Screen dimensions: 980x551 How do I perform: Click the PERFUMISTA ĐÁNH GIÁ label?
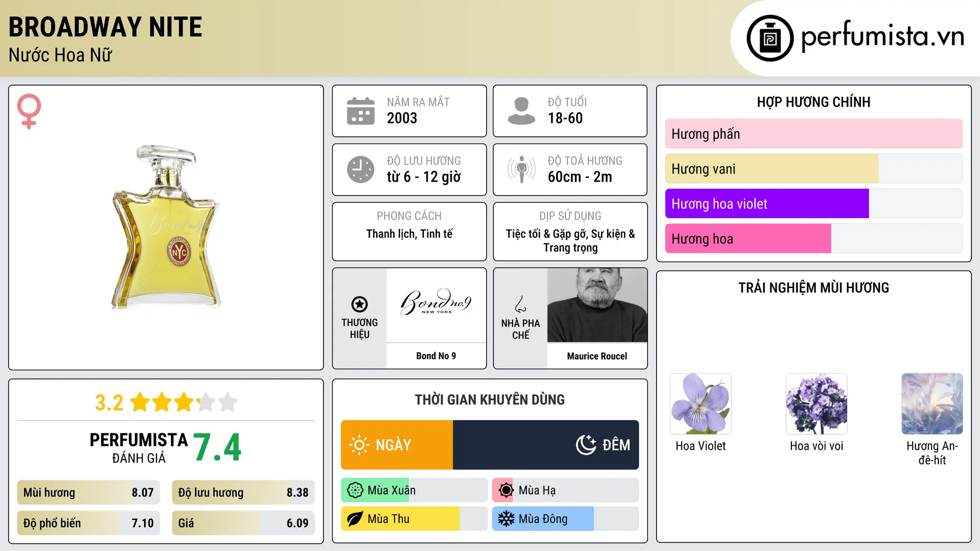tap(139, 448)
